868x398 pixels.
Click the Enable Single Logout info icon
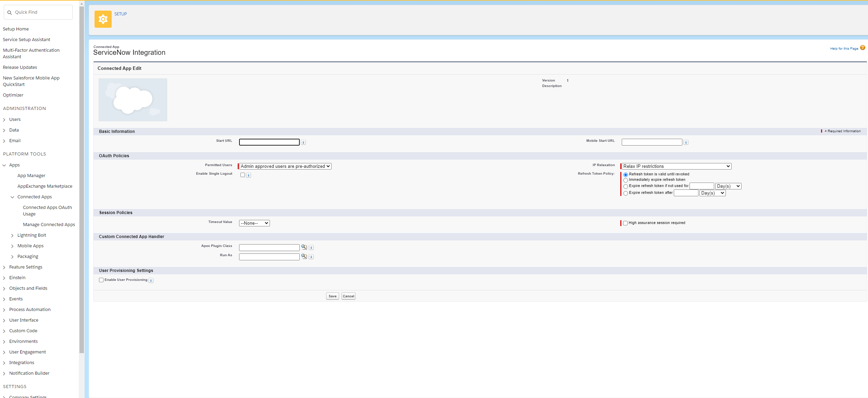pyautogui.click(x=249, y=175)
